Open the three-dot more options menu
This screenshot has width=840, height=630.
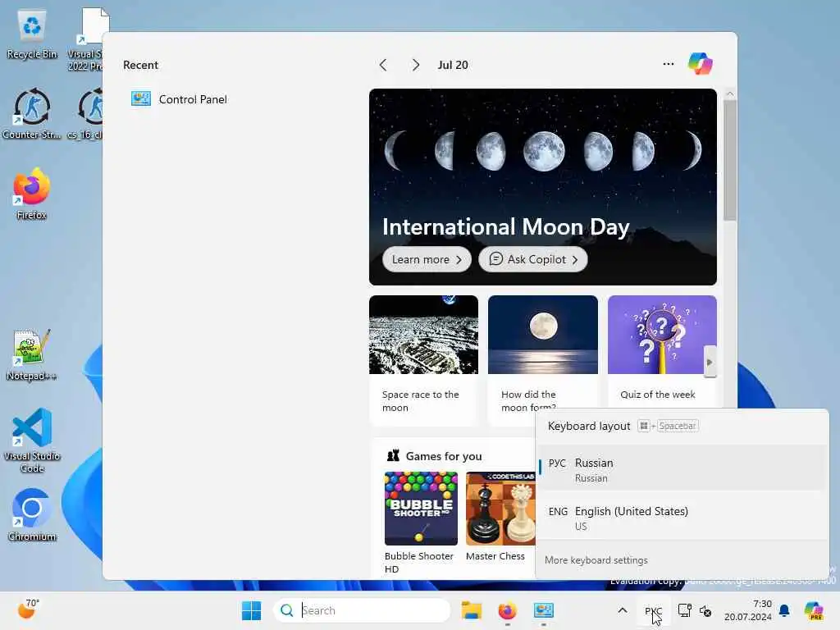668,64
